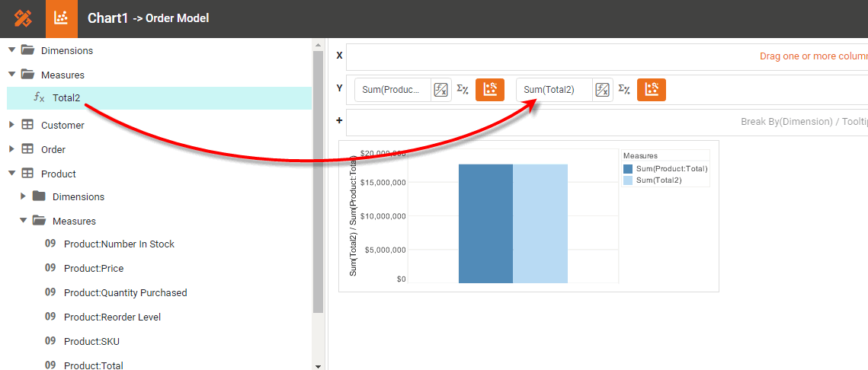Click aggregation sigma icon after Sum(Product:Total)
868x370 pixels.
point(463,90)
